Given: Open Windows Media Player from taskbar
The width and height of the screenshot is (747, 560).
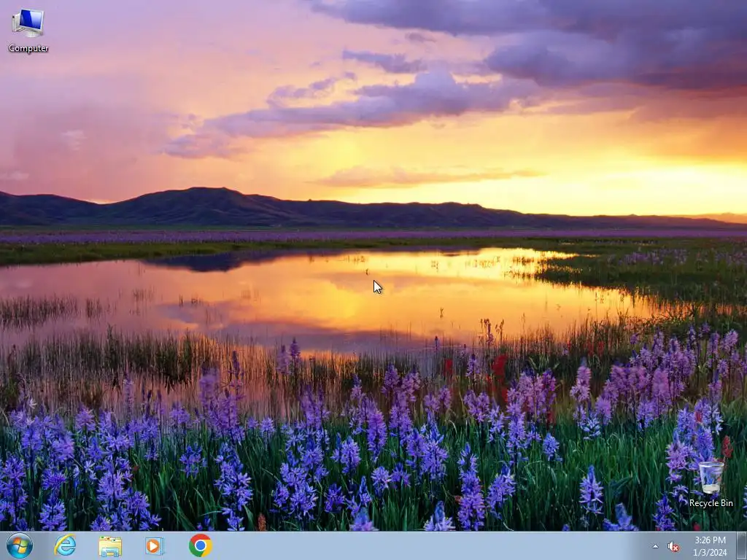Looking at the screenshot, I should click(155, 545).
